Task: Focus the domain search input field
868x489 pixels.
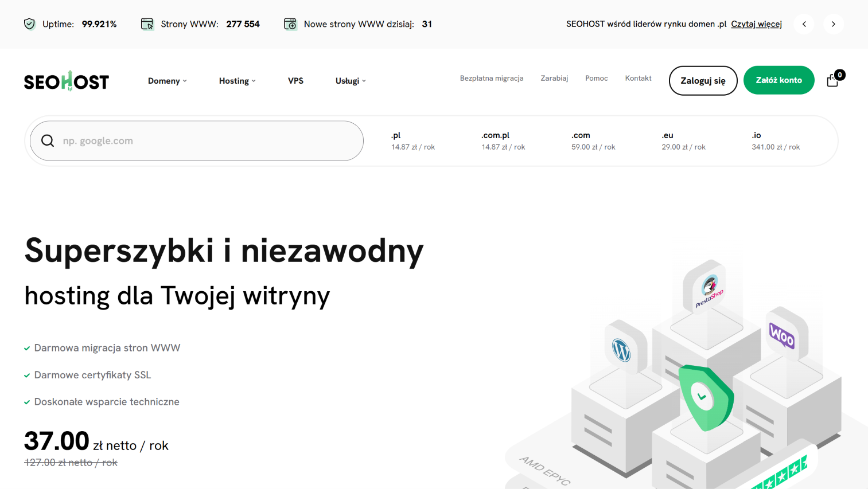Action: coord(197,141)
